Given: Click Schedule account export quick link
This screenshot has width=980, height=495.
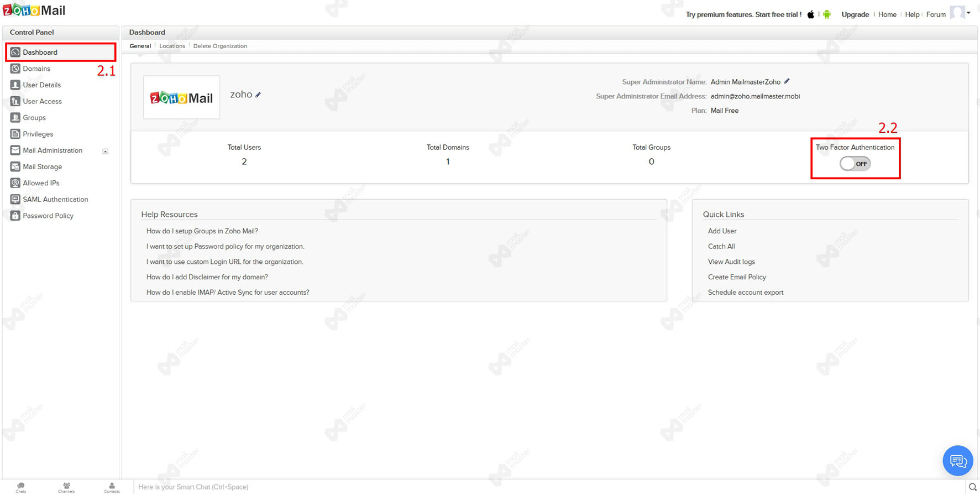Looking at the screenshot, I should tap(746, 293).
